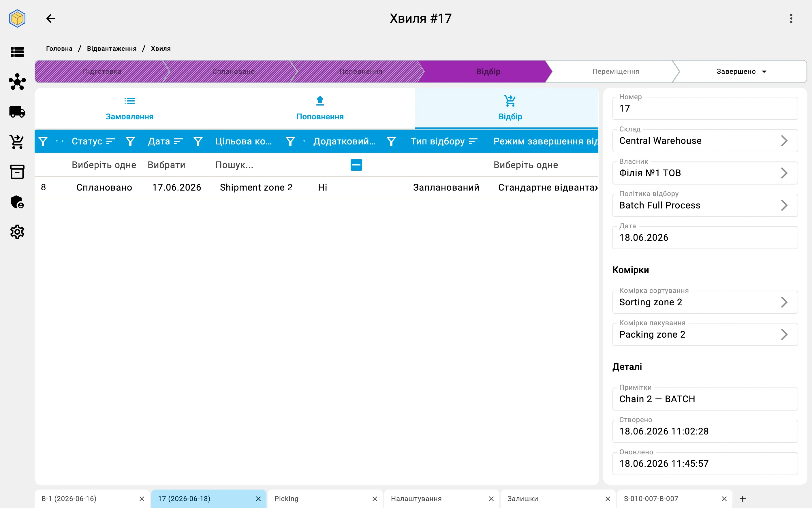Image resolution: width=812 pixels, height=508 pixels.
Task: Open the network hub sidebar icon
Action: [17, 82]
